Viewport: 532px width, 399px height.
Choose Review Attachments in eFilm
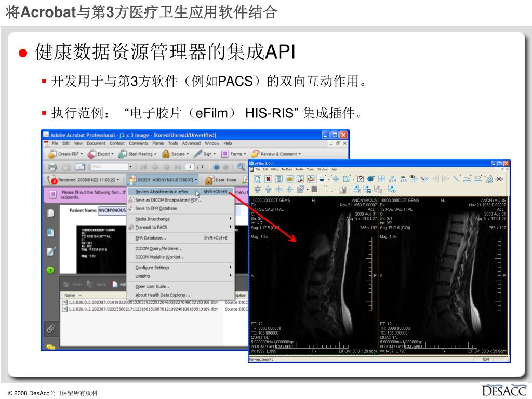(x=181, y=192)
